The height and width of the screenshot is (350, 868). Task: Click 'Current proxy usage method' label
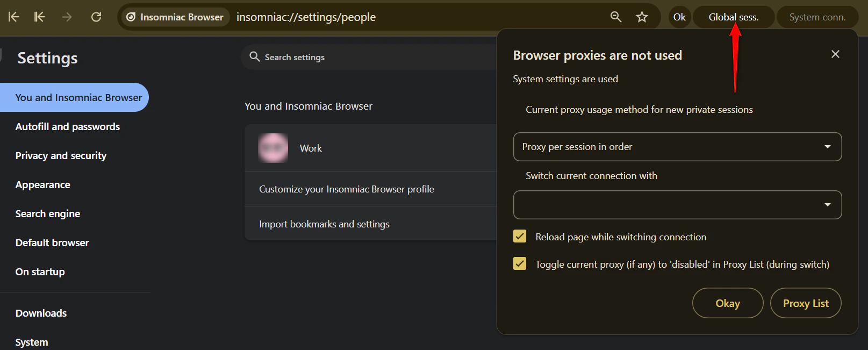(639, 110)
